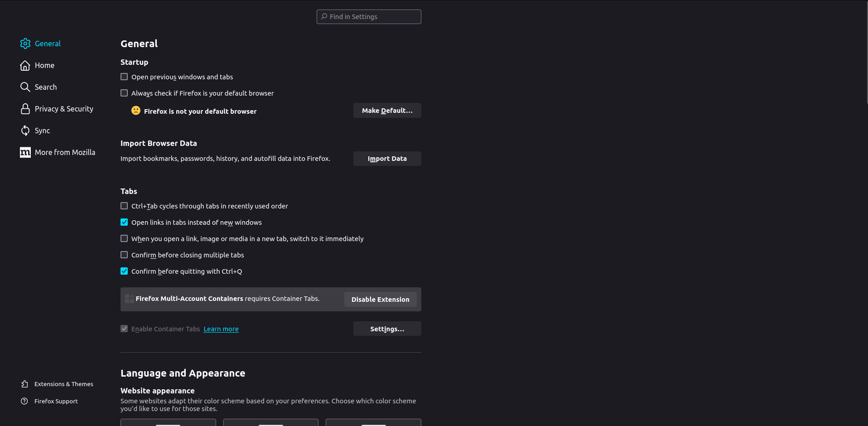Screen dimensions: 868x426
Task: Click the Home house icon in sidebar
Action: (25, 65)
